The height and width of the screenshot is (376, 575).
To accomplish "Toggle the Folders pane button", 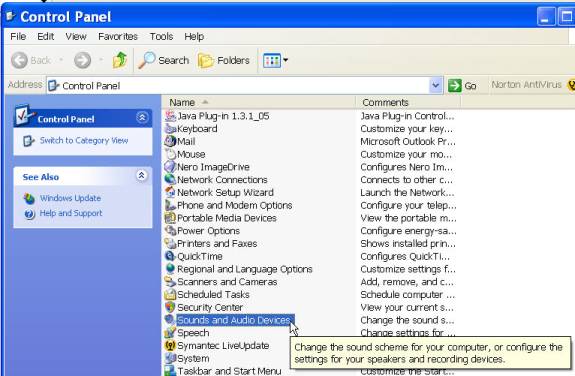I will pyautogui.click(x=224, y=60).
